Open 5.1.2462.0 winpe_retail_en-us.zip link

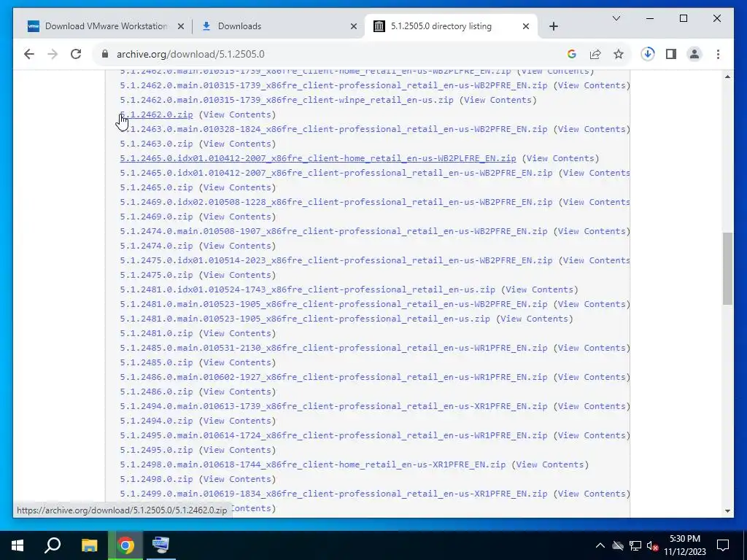pyautogui.click(x=286, y=100)
